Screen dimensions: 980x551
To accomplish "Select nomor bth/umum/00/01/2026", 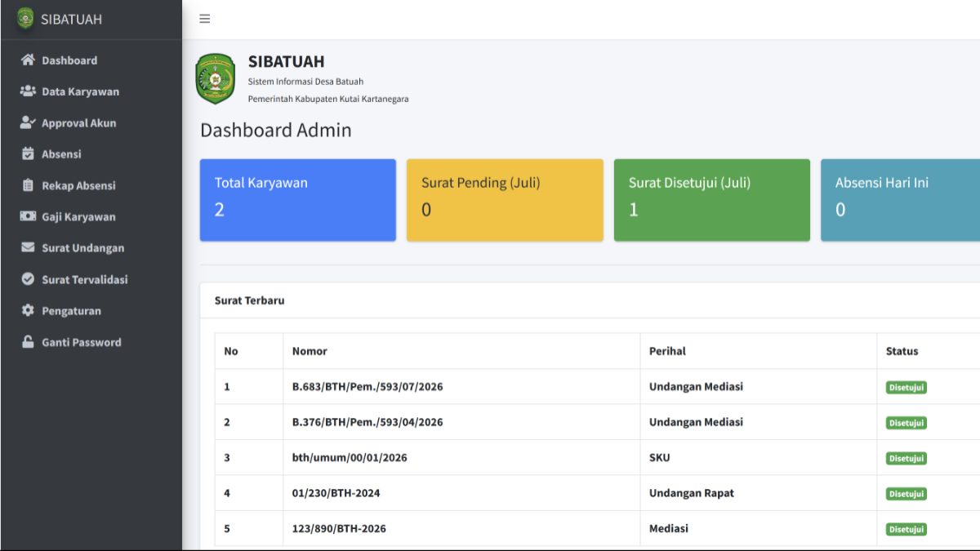I will (x=350, y=458).
